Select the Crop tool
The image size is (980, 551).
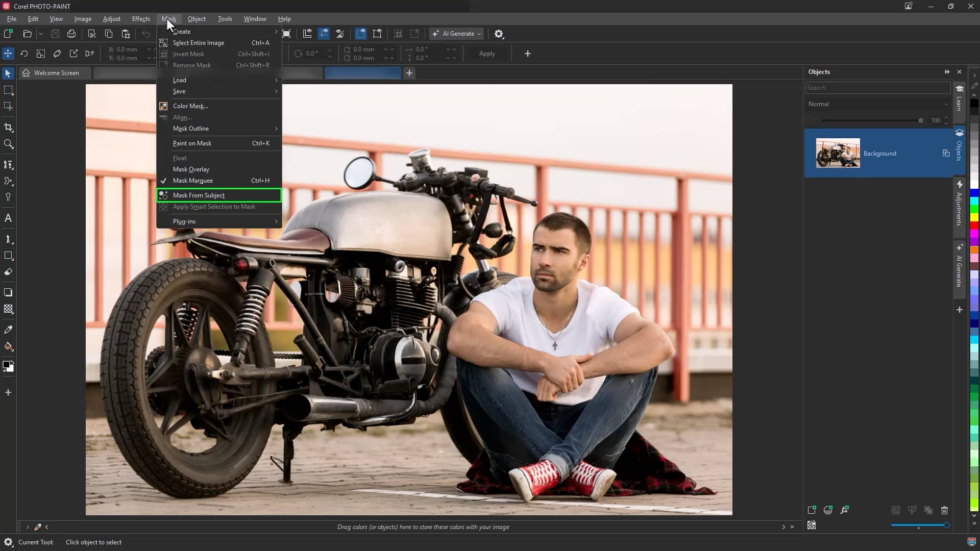click(x=8, y=128)
